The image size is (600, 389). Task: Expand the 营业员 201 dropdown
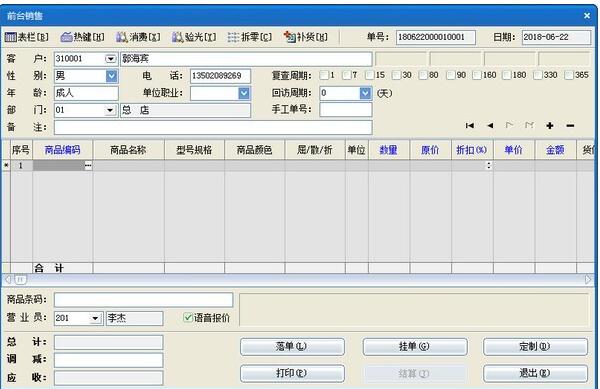pyautogui.click(x=95, y=318)
